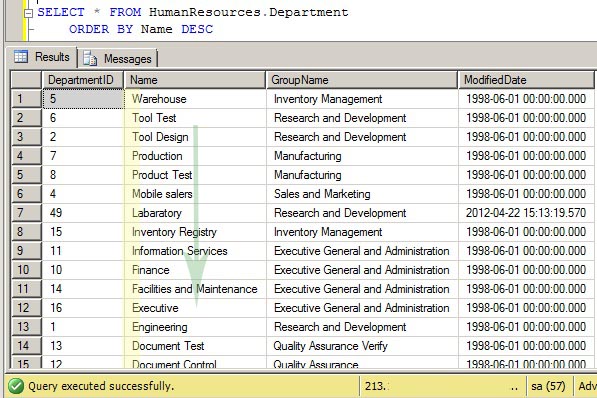Screen dimensions: 597x398
Task: Switch to the Messages tab
Action: tap(118, 58)
